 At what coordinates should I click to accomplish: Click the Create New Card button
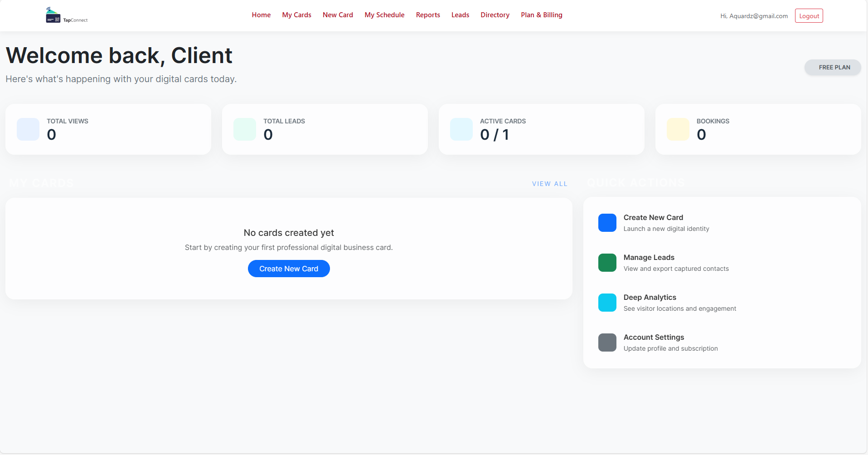tap(288, 268)
